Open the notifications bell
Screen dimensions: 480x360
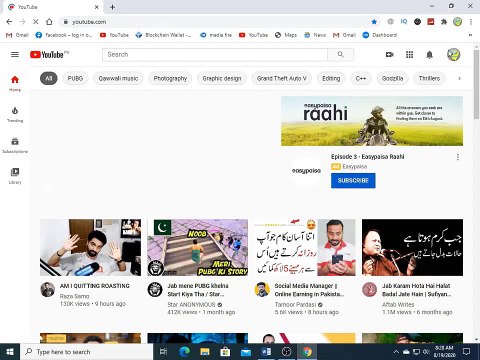[x=429, y=54]
